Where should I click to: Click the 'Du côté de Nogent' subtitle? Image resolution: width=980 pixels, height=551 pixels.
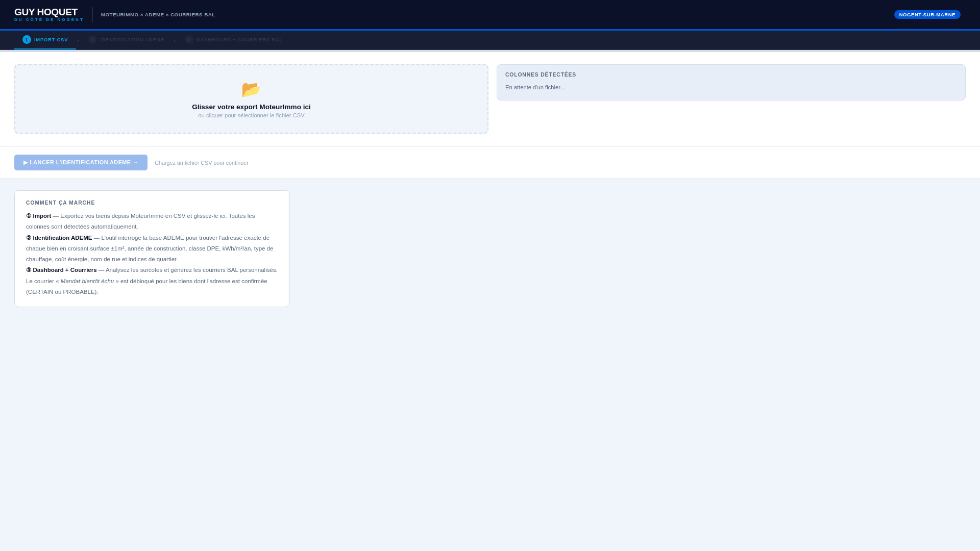49,20
